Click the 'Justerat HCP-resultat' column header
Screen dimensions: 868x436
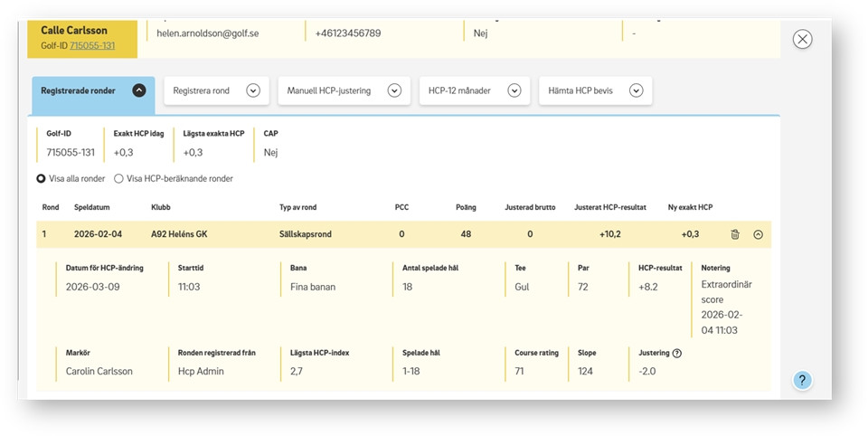click(x=610, y=207)
